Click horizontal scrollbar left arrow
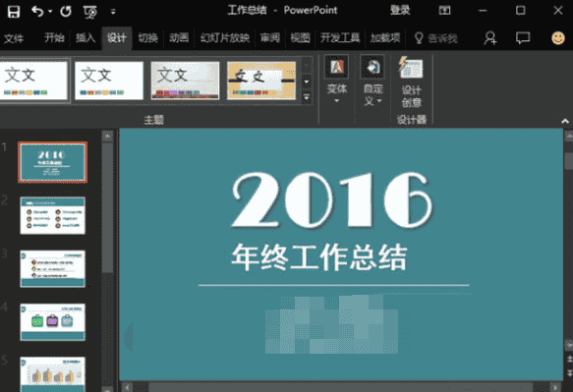573x392 pixels. click(x=127, y=387)
